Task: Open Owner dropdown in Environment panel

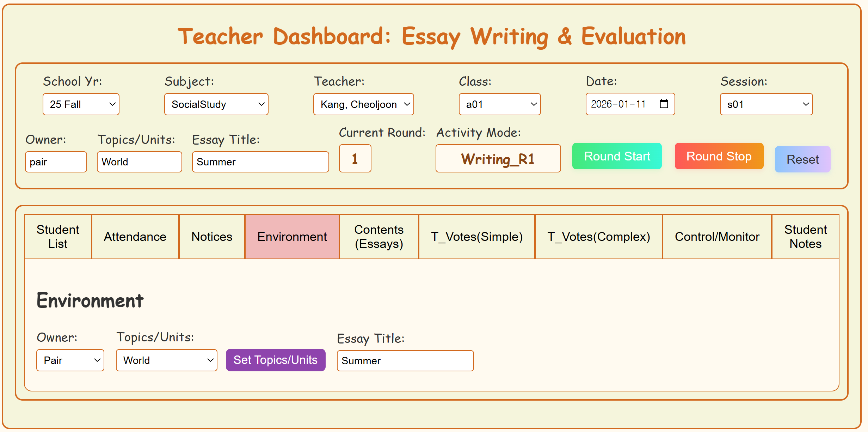Action: [x=70, y=360]
